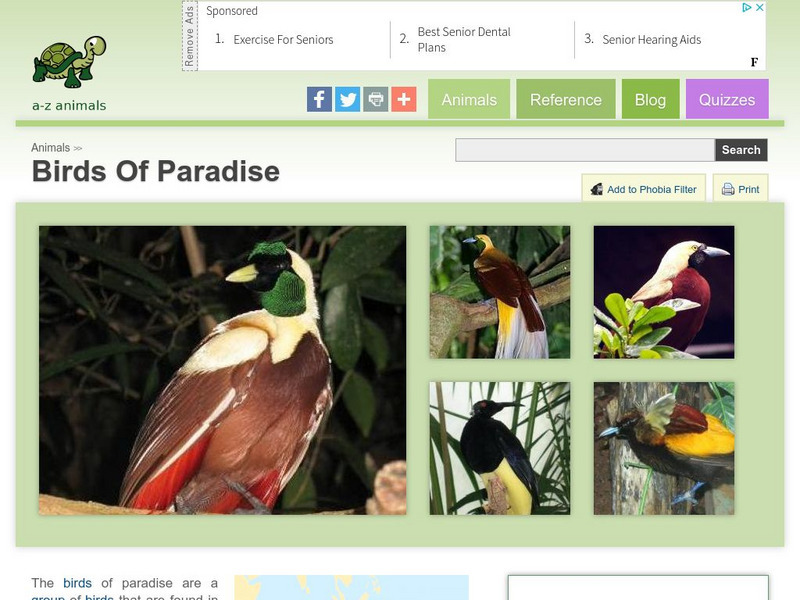This screenshot has height=600, width=800.
Task: Switch to the Quizzes tab
Action: click(728, 99)
